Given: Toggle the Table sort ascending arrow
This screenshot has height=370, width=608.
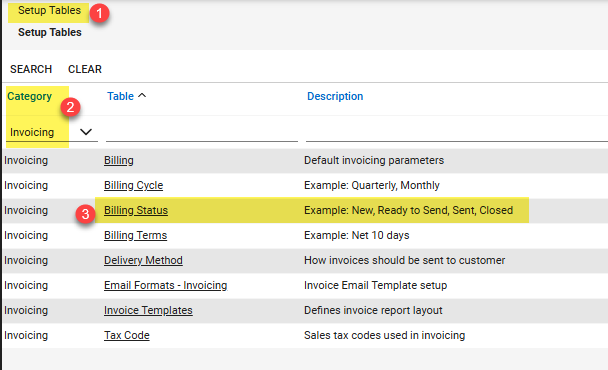Looking at the screenshot, I should [142, 95].
